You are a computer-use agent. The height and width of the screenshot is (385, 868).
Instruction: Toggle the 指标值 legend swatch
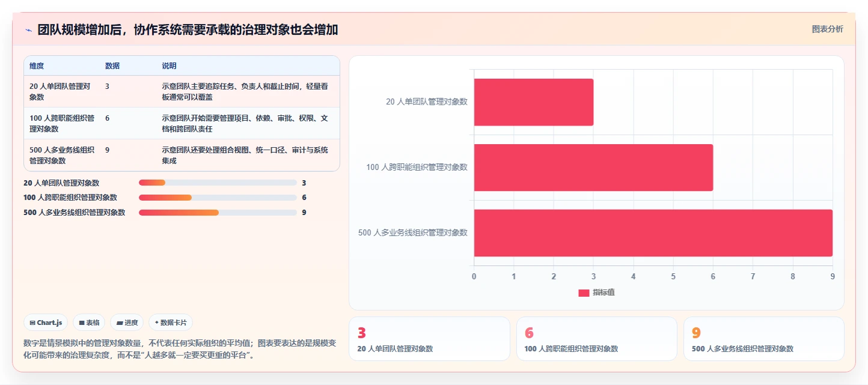(x=584, y=293)
